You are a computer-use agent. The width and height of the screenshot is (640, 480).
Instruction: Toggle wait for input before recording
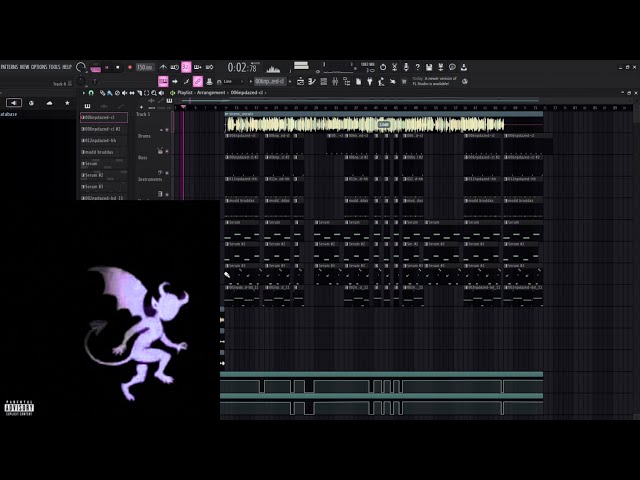175,67
